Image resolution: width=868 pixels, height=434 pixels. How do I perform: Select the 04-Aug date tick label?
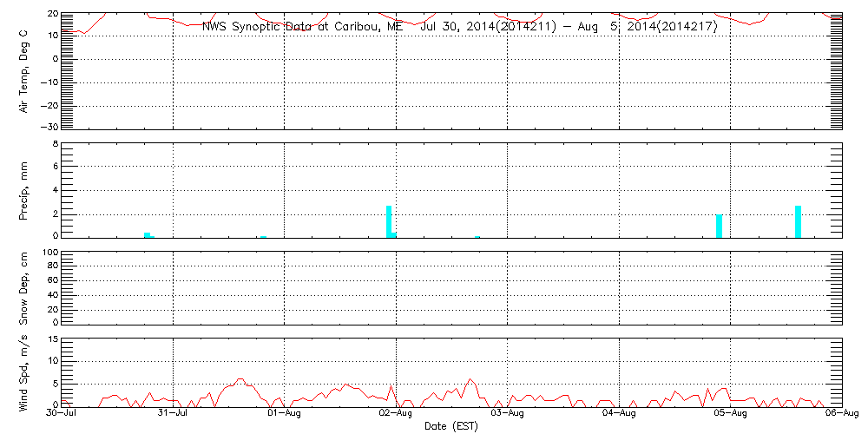click(x=620, y=414)
